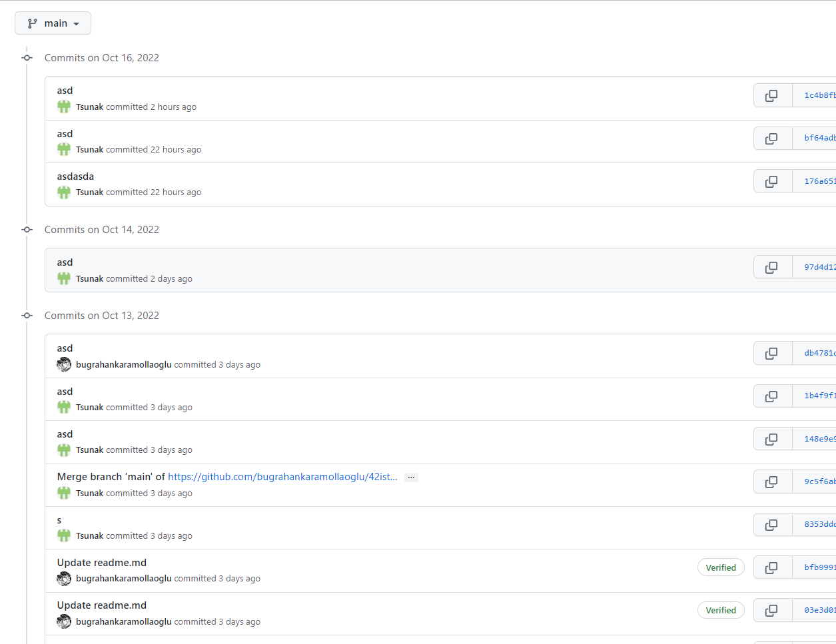The width and height of the screenshot is (836, 644).
Task: Copy the SHA of the commit labeled 's'
Action: 772,524
